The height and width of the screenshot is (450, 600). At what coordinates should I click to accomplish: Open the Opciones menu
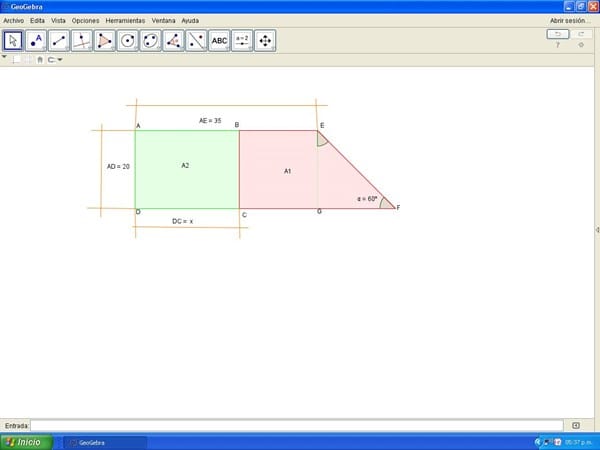pyautogui.click(x=85, y=21)
